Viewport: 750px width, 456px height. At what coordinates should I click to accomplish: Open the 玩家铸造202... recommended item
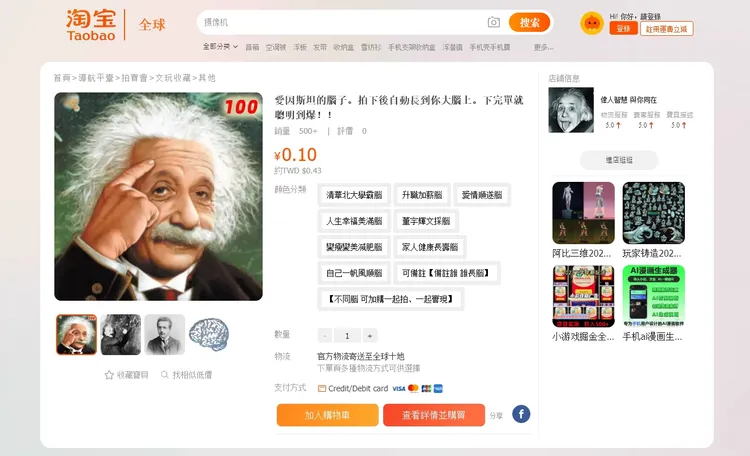pyautogui.click(x=653, y=220)
